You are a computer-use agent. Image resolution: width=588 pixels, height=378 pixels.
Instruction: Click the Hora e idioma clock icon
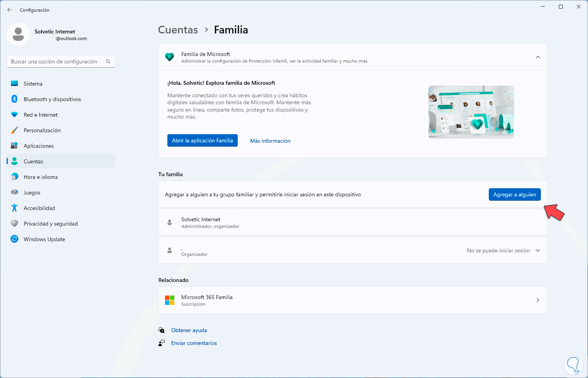pyautogui.click(x=14, y=177)
